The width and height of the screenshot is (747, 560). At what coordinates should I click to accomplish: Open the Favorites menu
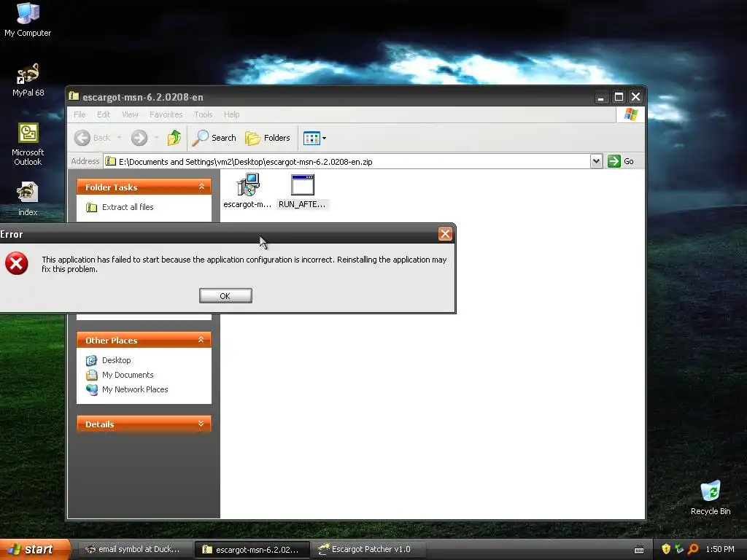point(166,114)
